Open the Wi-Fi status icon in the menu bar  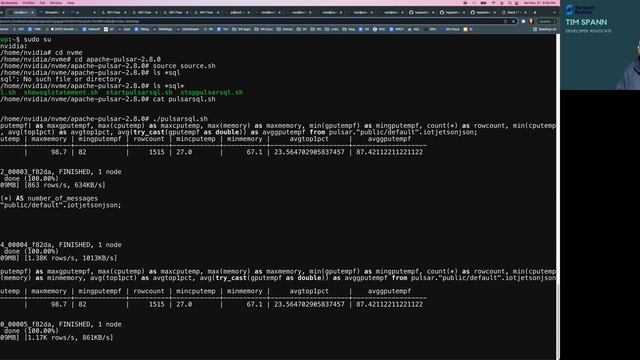493,3
